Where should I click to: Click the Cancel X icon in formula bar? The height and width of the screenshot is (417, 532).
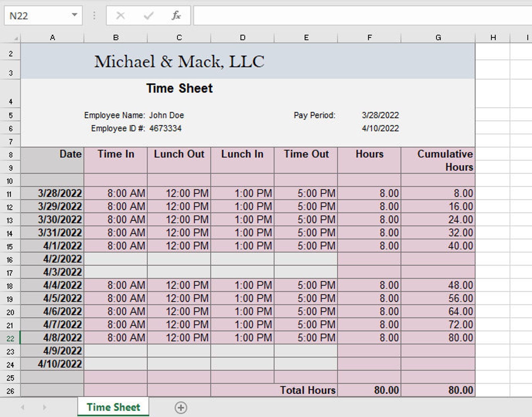point(120,15)
